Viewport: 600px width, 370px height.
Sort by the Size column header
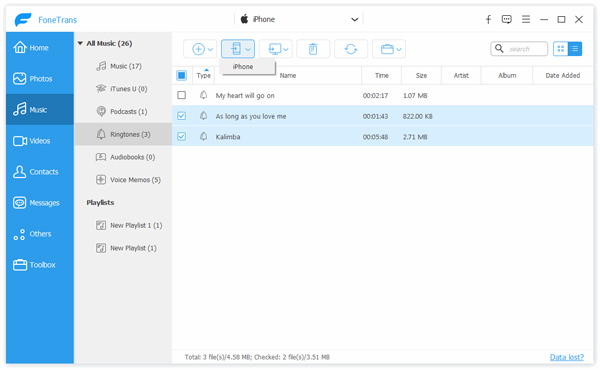tap(421, 75)
